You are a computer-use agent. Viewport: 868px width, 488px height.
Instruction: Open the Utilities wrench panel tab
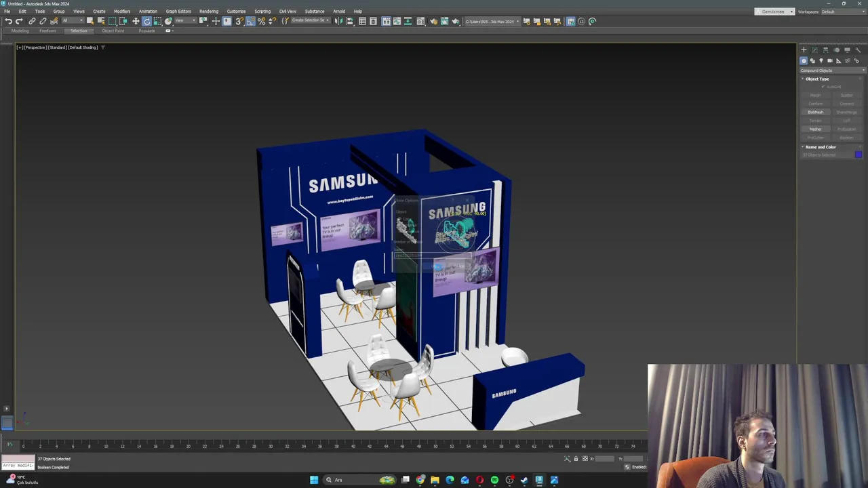tap(858, 49)
